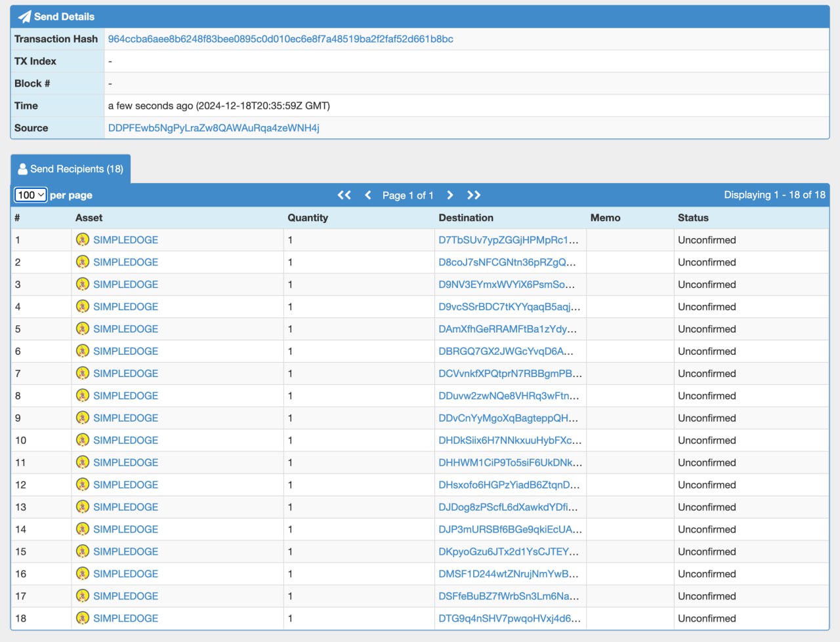Click the Quantity column header
This screenshot has width=840, height=642.
(x=308, y=218)
